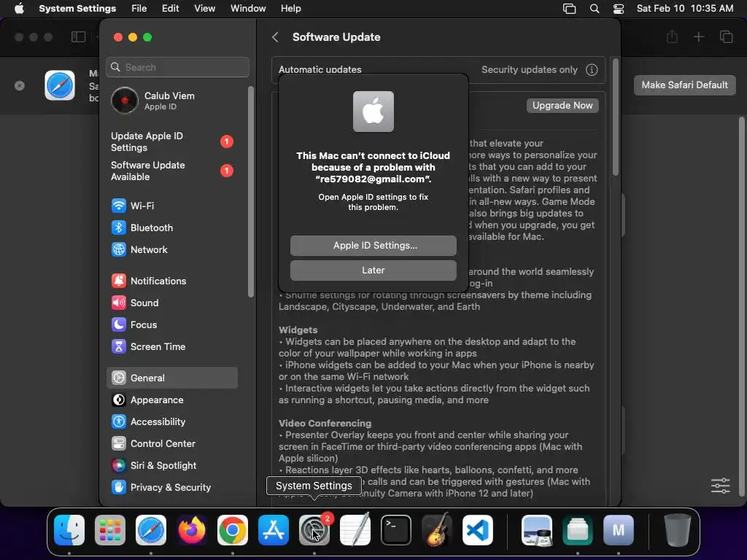This screenshot has height=560, width=747.
Task: Open the Help menu
Action: 290,9
